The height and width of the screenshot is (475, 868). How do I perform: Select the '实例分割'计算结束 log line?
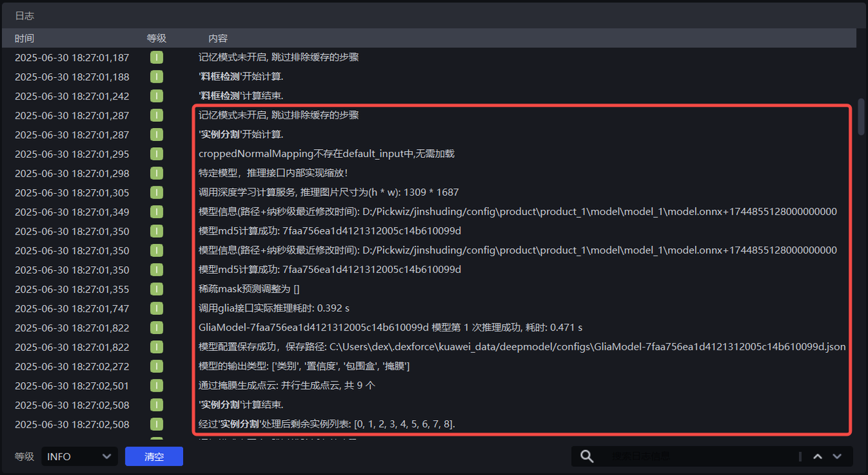click(x=241, y=405)
